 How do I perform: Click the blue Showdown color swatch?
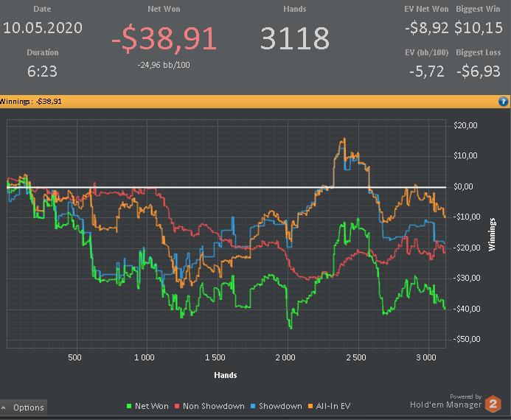pos(253,406)
